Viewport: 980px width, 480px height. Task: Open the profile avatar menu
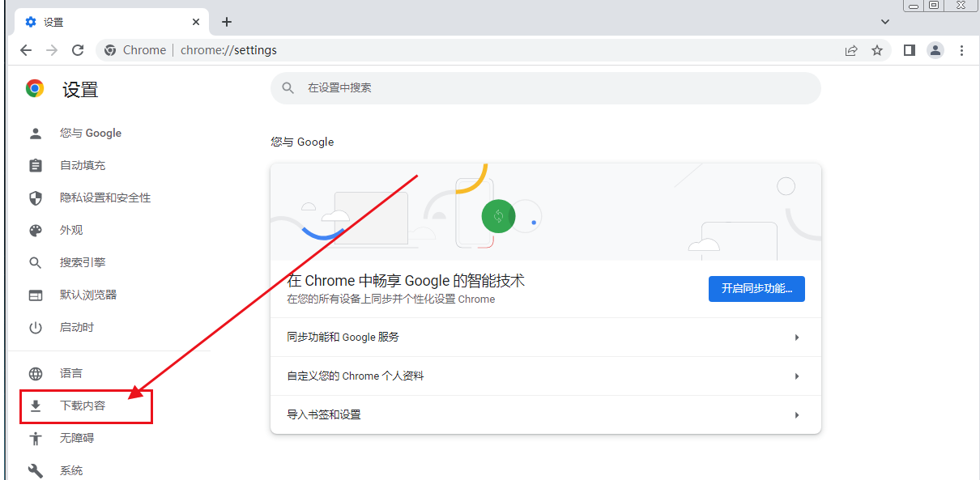point(935,50)
